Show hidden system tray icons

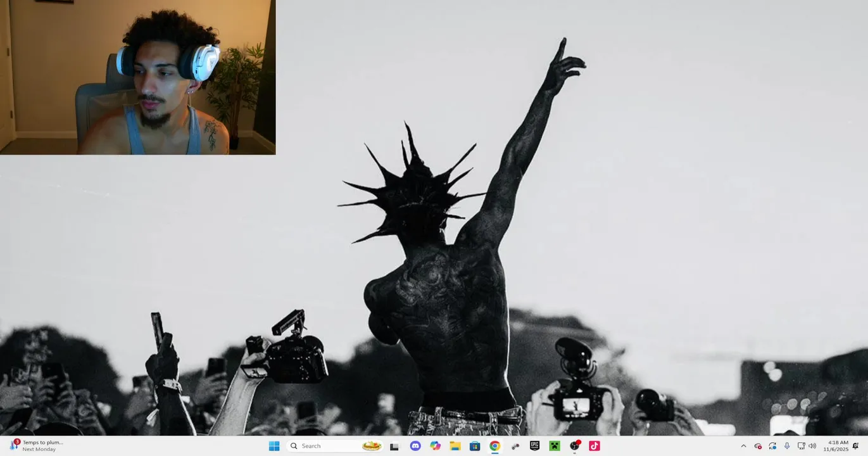(x=743, y=446)
